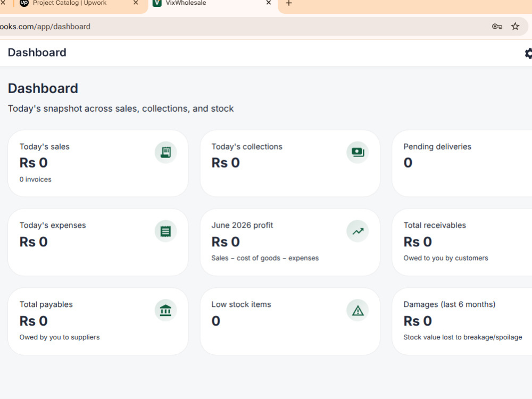532x399 pixels.
Task: Click 'Owed by you to suppliers' text
Action: point(60,337)
